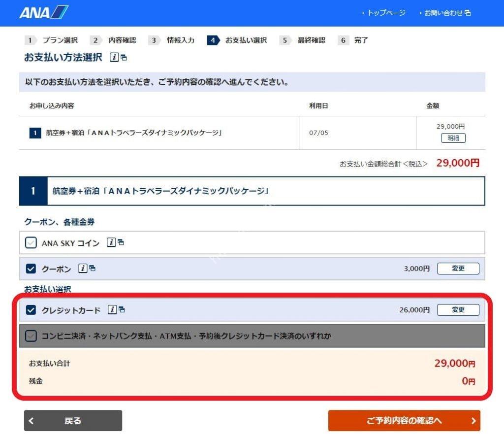This screenshot has height=440, width=504.
Task: Click 変更 button in the クレジットカード row
Action: tap(458, 309)
